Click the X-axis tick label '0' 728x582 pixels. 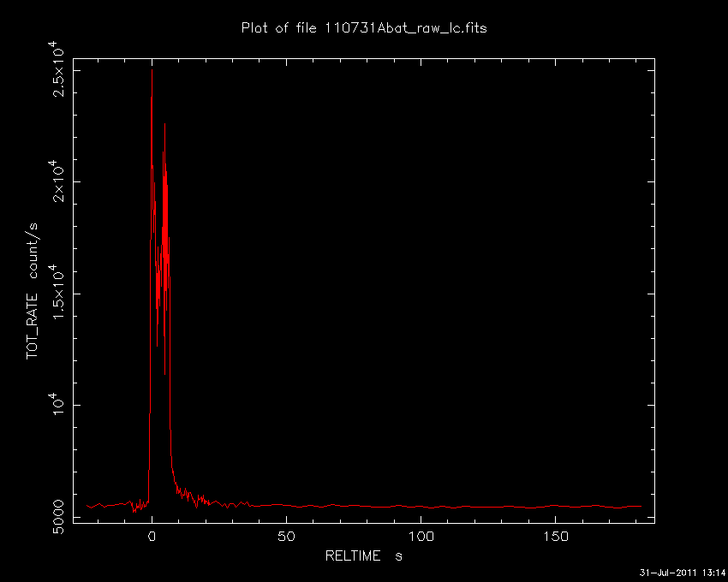click(x=152, y=537)
